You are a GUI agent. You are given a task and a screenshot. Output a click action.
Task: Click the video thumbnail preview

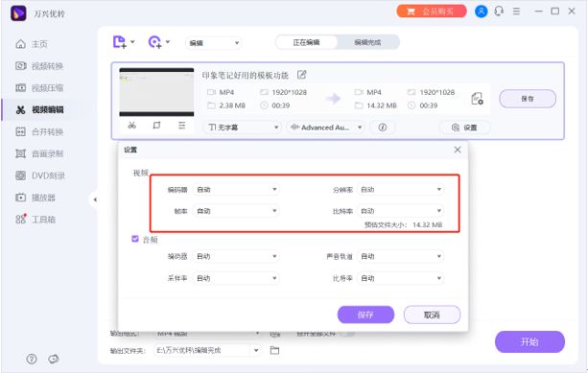coord(156,92)
